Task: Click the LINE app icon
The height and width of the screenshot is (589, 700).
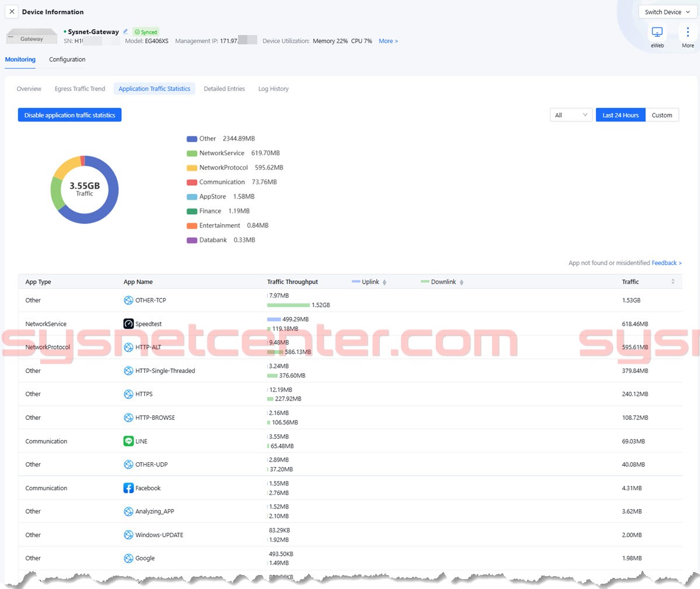Action: [128, 441]
